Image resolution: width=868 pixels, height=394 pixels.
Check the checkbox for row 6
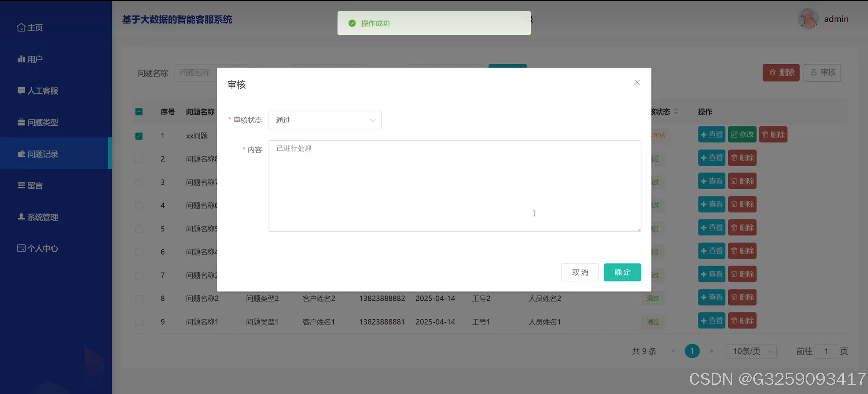[139, 252]
